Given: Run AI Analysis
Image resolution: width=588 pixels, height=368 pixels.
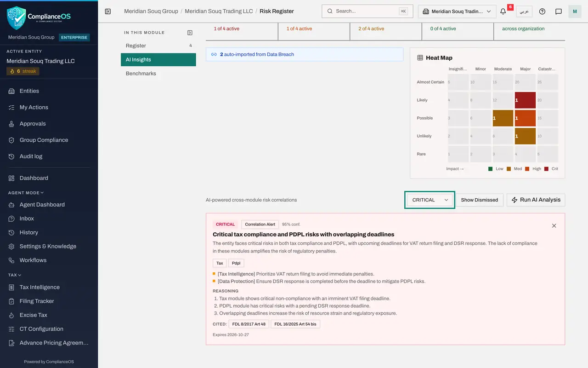Looking at the screenshot, I should (x=536, y=200).
